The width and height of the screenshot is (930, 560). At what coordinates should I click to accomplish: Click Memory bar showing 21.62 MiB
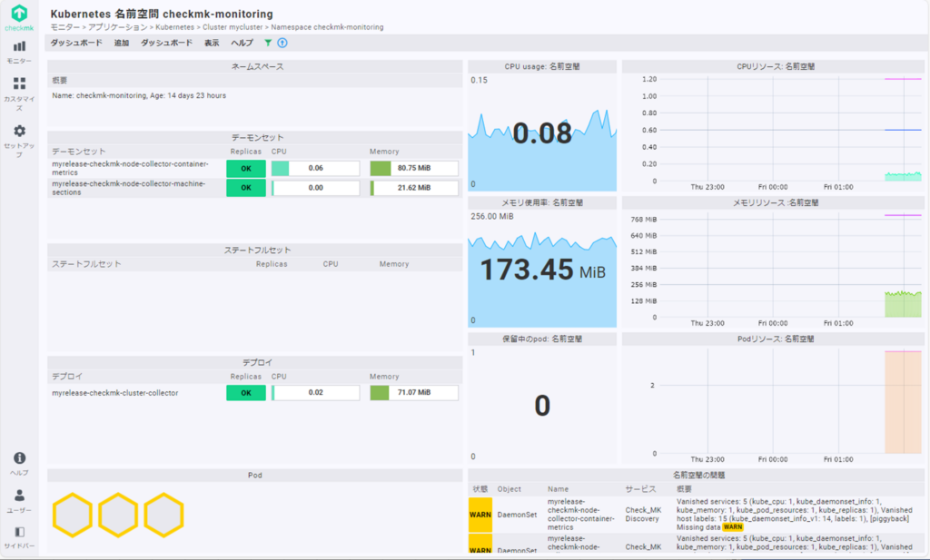click(414, 188)
